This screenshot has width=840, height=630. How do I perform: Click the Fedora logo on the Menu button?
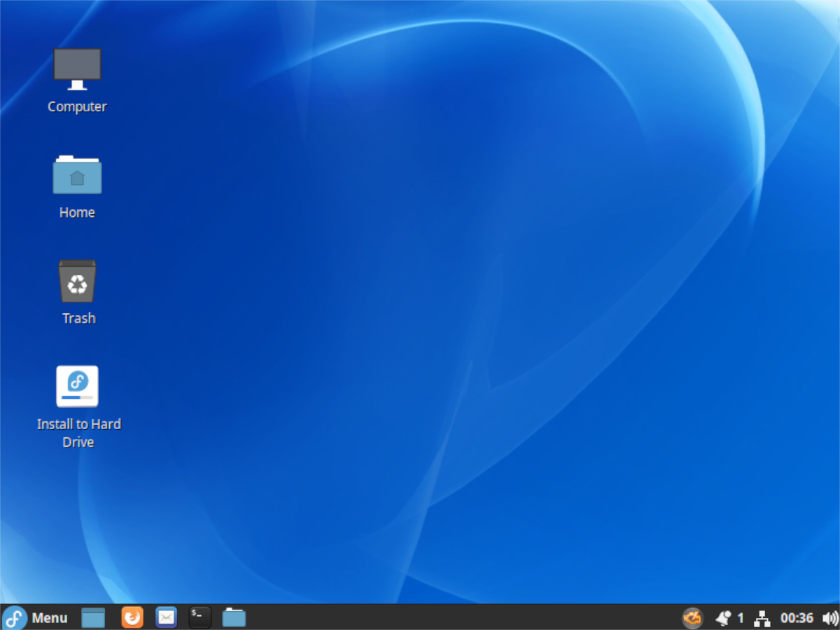[13, 617]
